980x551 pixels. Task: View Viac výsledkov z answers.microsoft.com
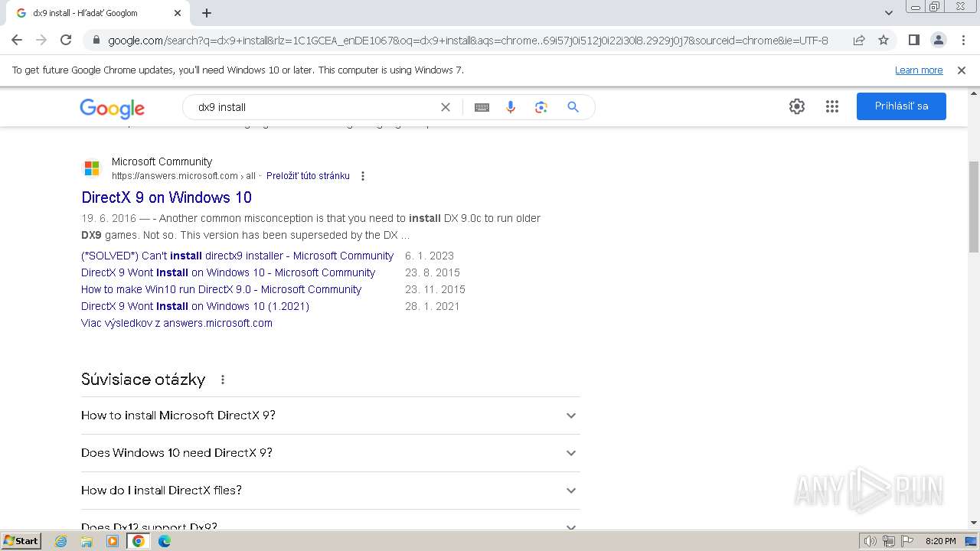click(x=177, y=323)
